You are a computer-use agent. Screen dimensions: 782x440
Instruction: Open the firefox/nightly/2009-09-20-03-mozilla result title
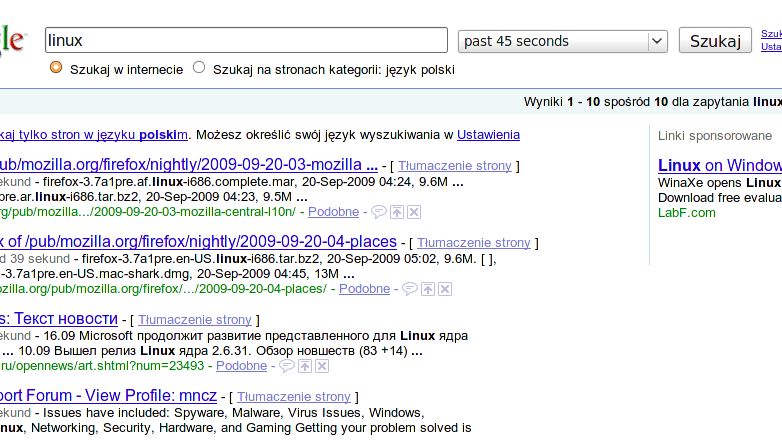click(189, 164)
